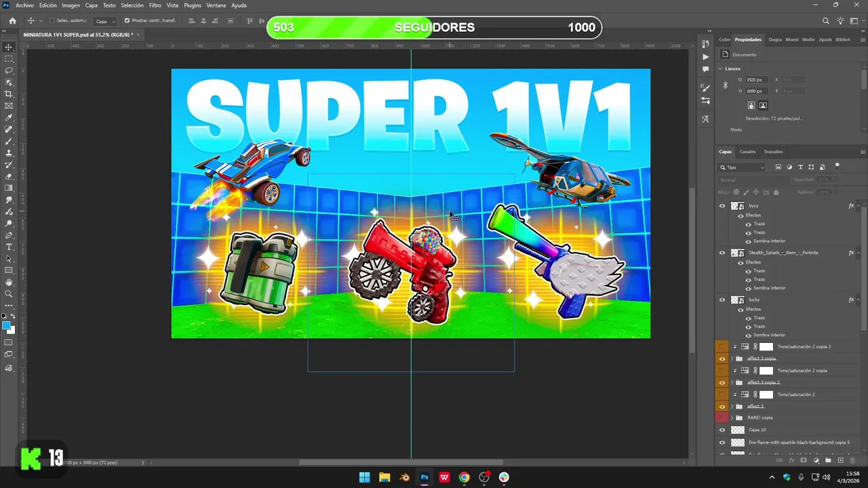The image size is (868, 488).
Task: Open the Filtro menu
Action: pos(155,5)
